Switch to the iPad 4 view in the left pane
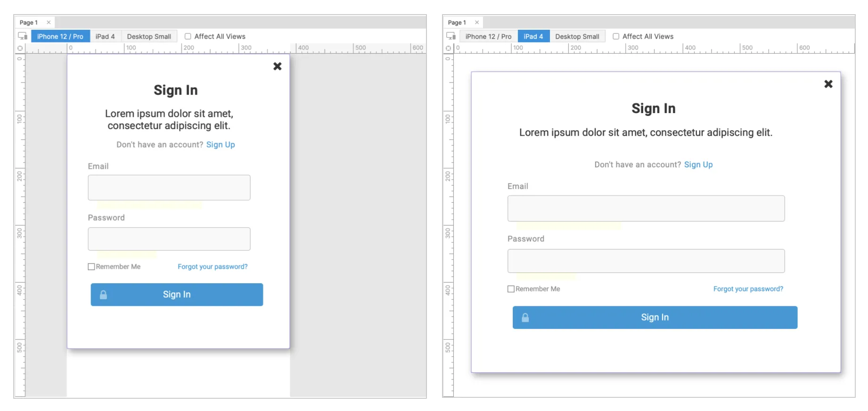 pyautogui.click(x=105, y=36)
